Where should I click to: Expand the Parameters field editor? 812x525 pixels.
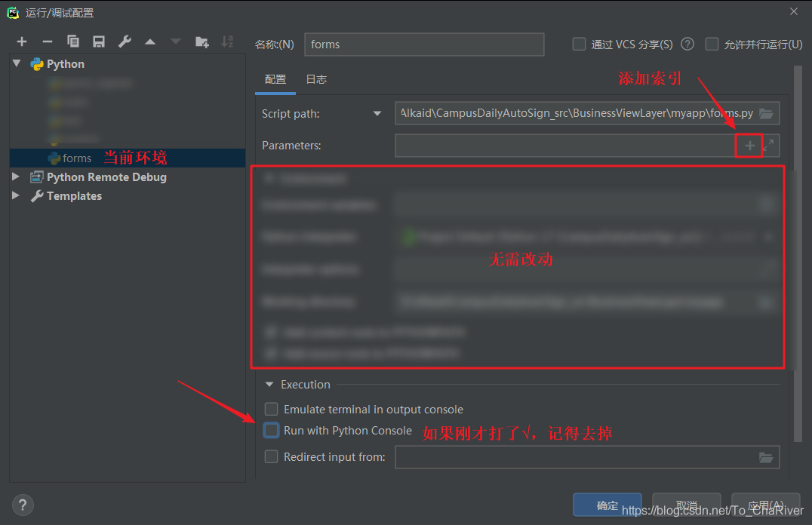click(x=768, y=146)
